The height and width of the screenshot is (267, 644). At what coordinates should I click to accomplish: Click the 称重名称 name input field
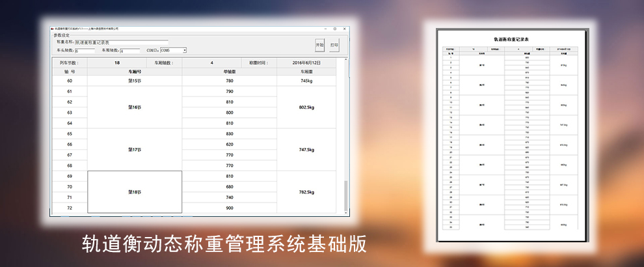(121, 42)
